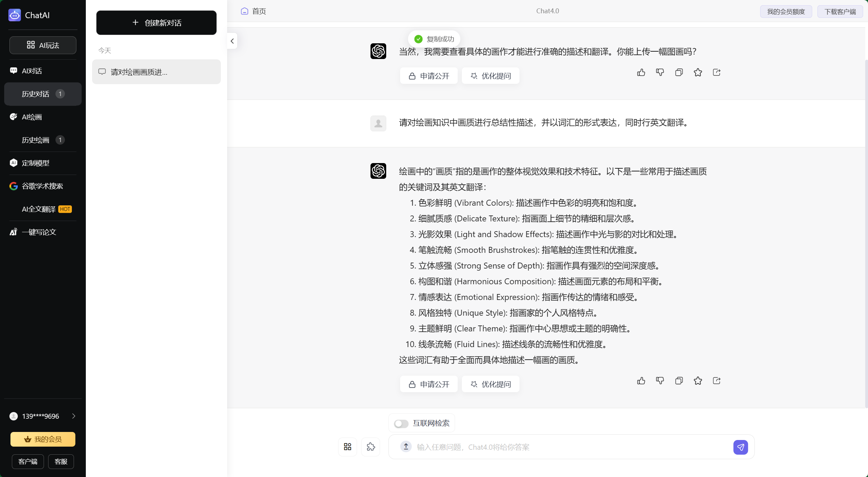Click the 创建新对话 button
Viewport: 868px width, 477px height.
pyautogui.click(x=156, y=23)
